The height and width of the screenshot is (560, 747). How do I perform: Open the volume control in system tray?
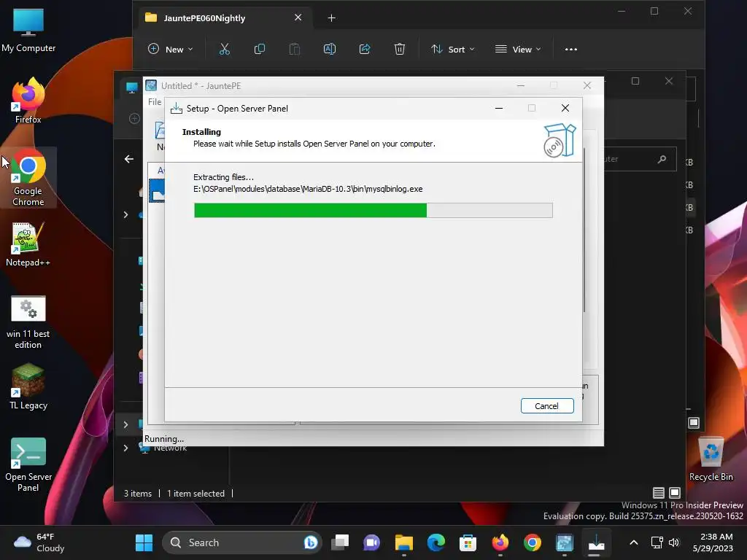coord(673,542)
